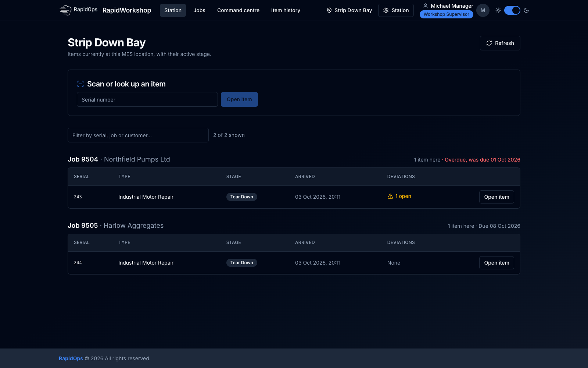Click the Station settings button
Screen dimensions: 588x368
click(x=396, y=10)
